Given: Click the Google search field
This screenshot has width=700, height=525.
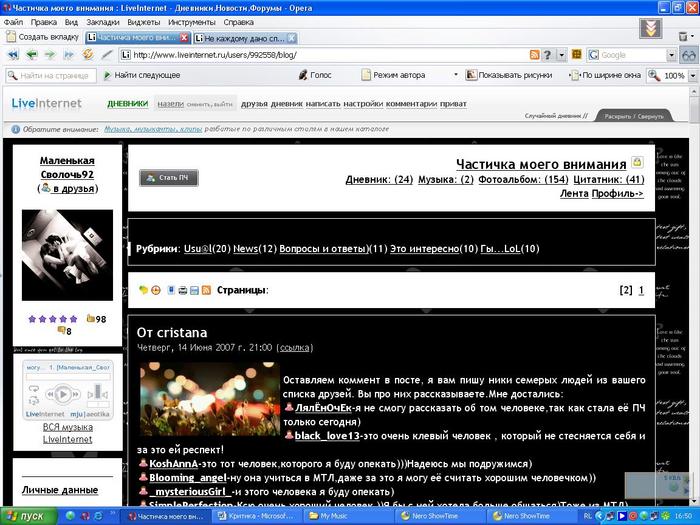Looking at the screenshot, I should 626,55.
